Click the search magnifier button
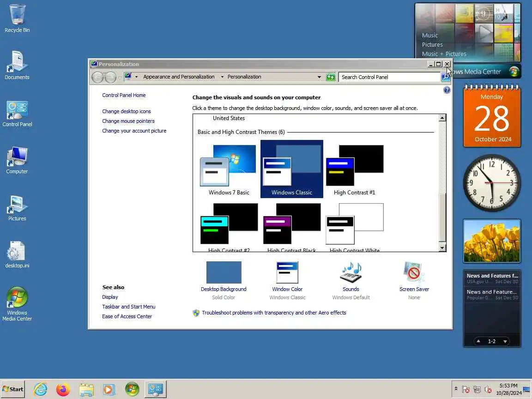The height and width of the screenshot is (399, 532). point(445,77)
